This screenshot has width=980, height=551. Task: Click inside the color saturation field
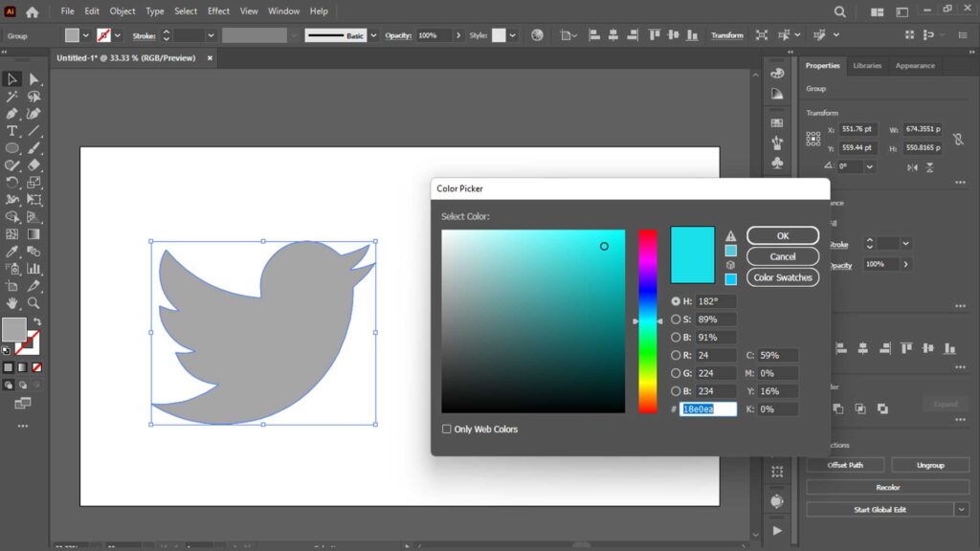click(x=533, y=321)
